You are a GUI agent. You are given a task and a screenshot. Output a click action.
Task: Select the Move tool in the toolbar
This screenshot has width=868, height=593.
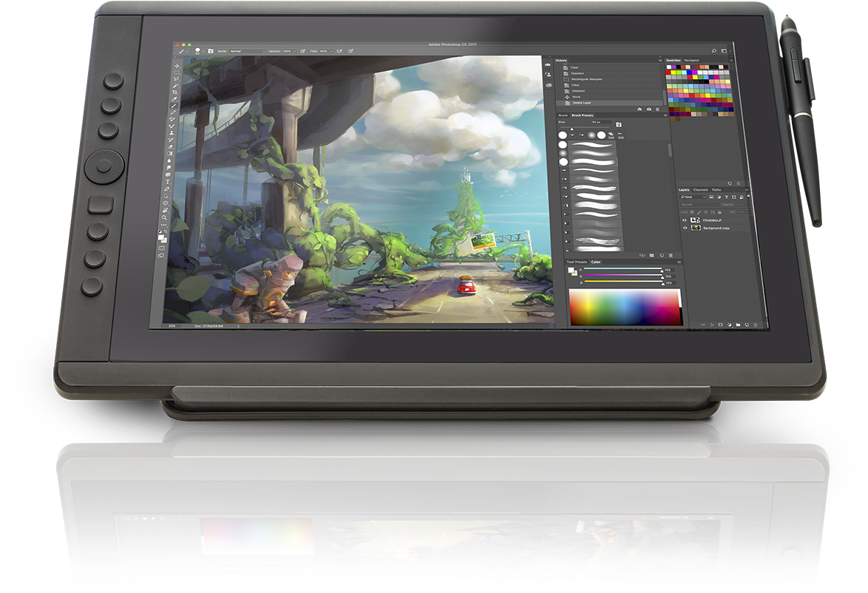click(177, 67)
